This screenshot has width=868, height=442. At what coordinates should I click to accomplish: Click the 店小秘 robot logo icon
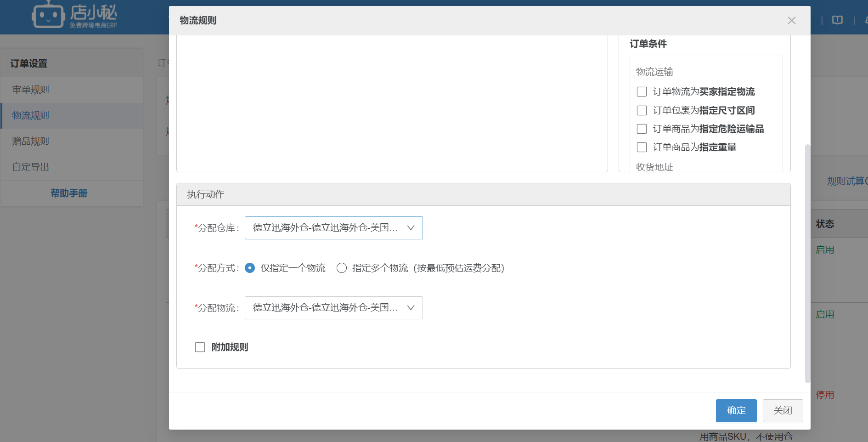click(48, 16)
